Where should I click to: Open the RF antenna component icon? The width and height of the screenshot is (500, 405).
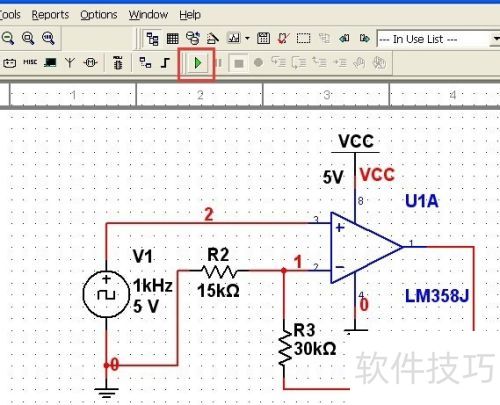tap(70, 62)
